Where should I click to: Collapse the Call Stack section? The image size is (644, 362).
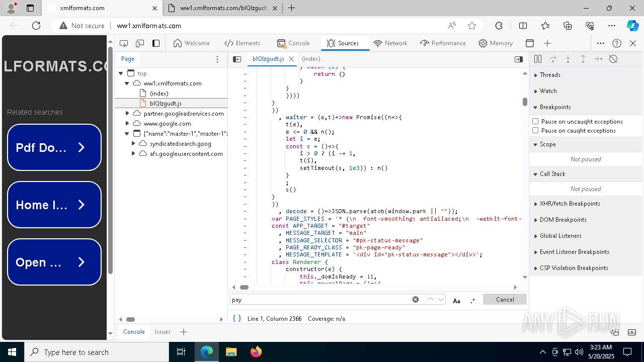pos(586,174)
